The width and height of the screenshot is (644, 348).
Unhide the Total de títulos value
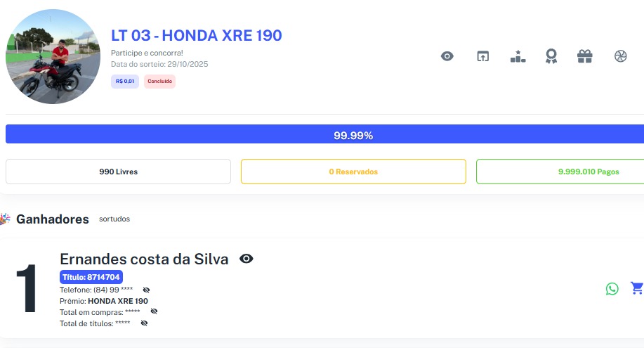tap(144, 323)
